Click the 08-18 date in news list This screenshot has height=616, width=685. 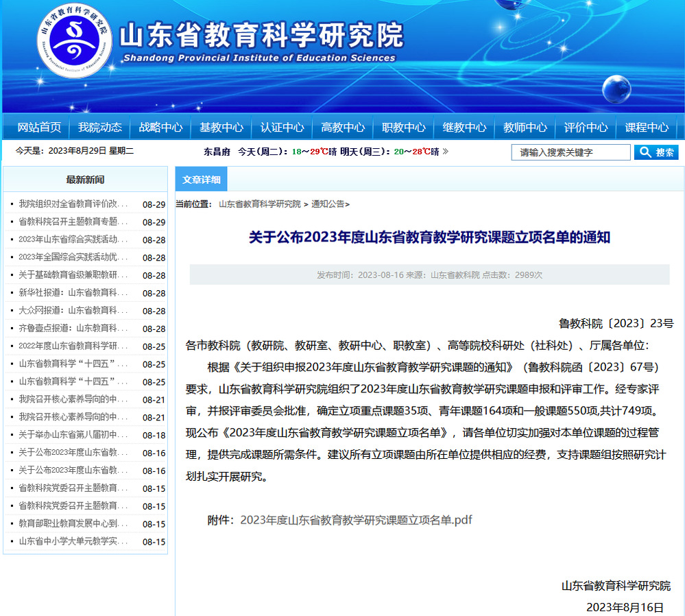tap(154, 436)
